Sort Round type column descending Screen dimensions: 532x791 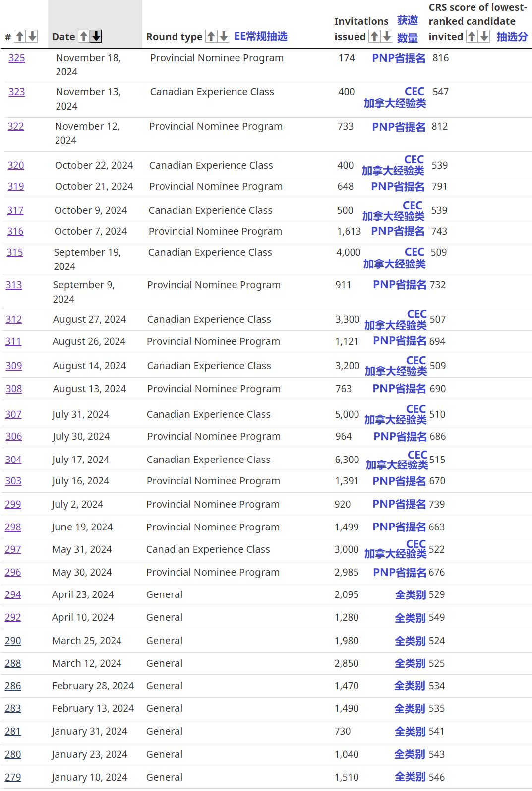pyautogui.click(x=224, y=36)
